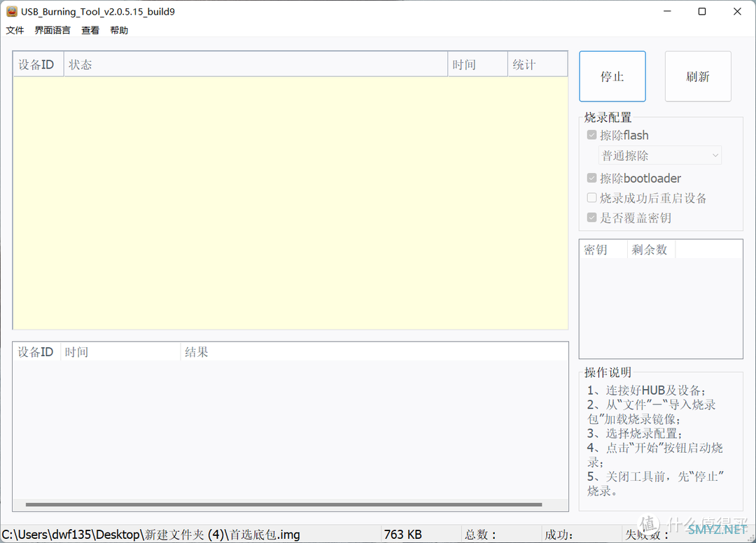The image size is (756, 543).
Task: Open the 文件 menu
Action: (15, 30)
